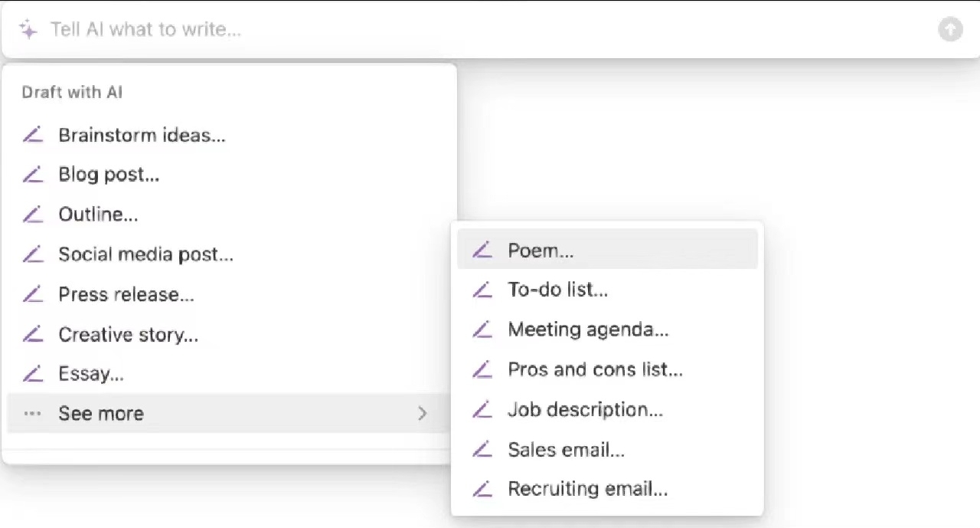
Task: Click pencil icon next to Poem
Action: coord(482,251)
